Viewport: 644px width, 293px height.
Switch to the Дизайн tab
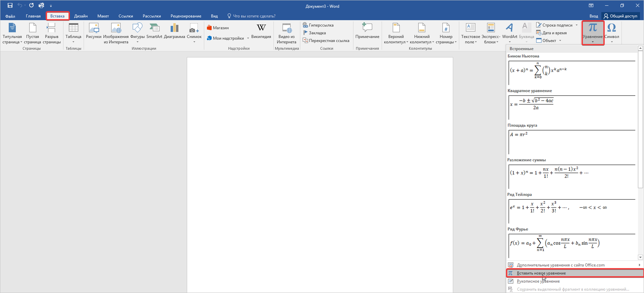(81, 16)
